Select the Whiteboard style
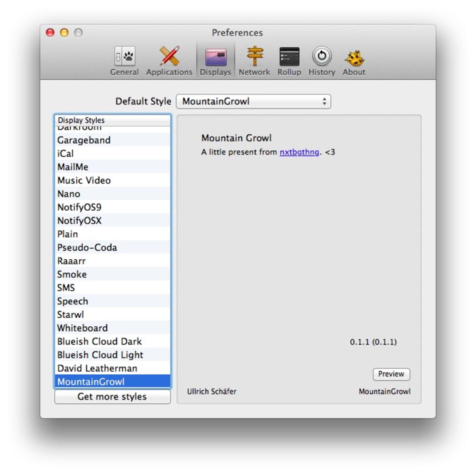Screen dimensions: 476x474 pyautogui.click(x=82, y=328)
